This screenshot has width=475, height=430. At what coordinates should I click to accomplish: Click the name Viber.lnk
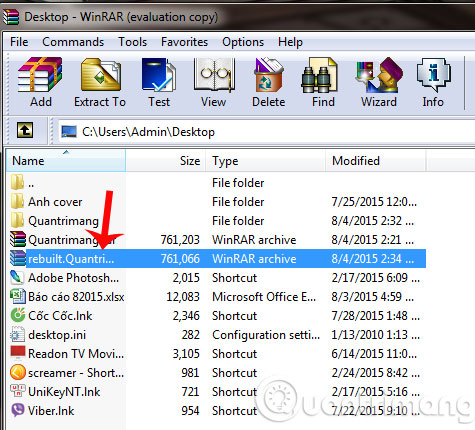pyautogui.click(x=51, y=411)
